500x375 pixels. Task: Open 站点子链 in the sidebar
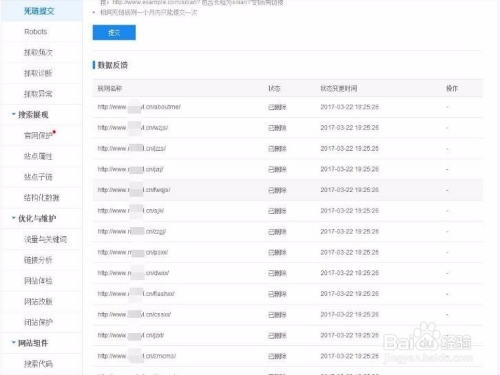coord(38,177)
